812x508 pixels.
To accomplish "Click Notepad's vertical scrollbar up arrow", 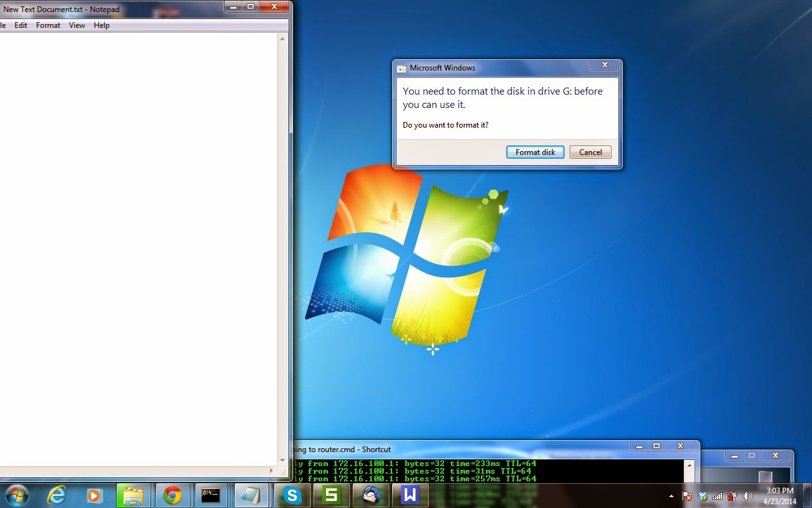I will click(x=283, y=39).
